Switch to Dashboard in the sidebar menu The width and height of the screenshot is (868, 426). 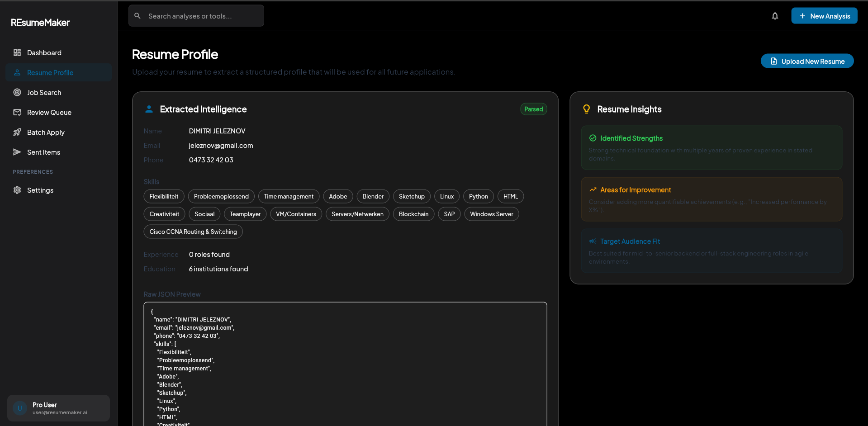(43, 52)
